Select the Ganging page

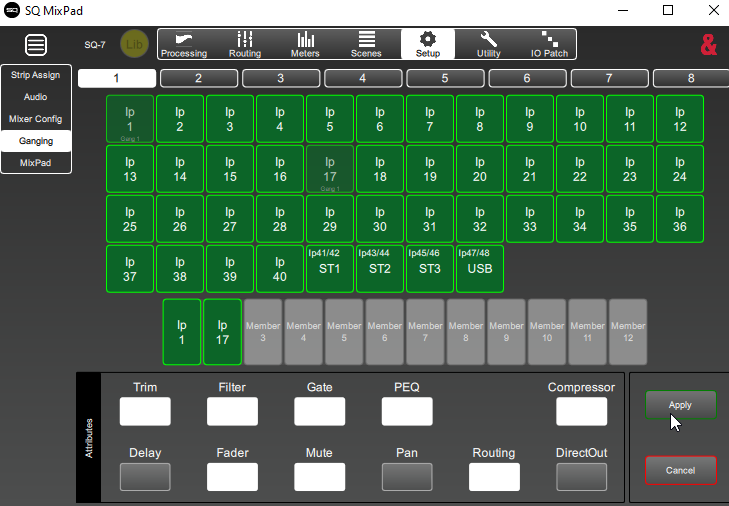pos(36,141)
